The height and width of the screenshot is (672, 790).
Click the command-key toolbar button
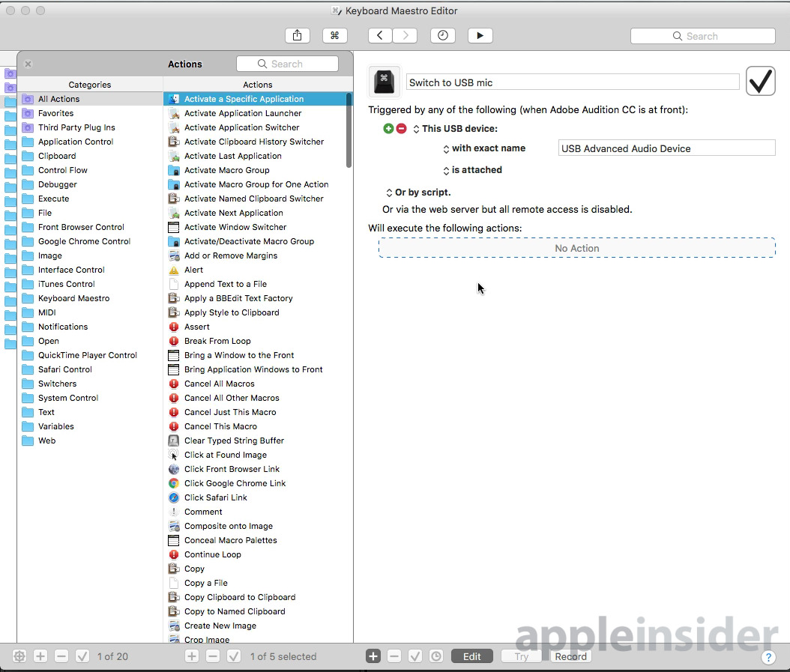click(x=334, y=35)
